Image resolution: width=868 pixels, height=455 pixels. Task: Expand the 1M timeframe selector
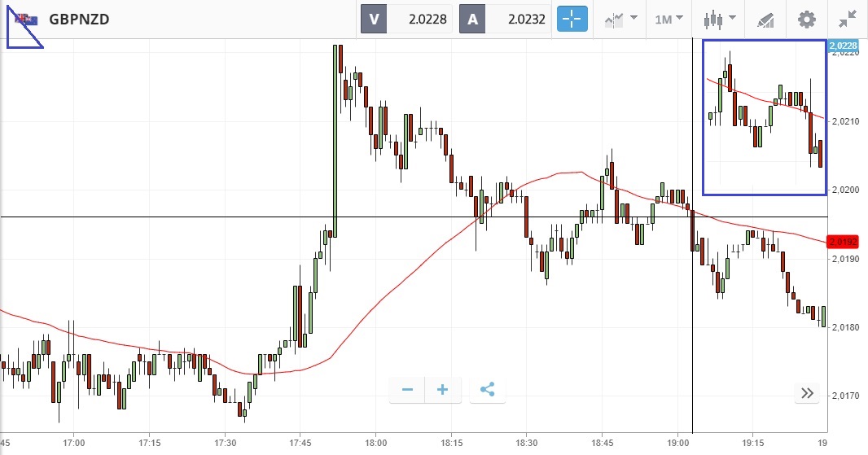coord(669,19)
